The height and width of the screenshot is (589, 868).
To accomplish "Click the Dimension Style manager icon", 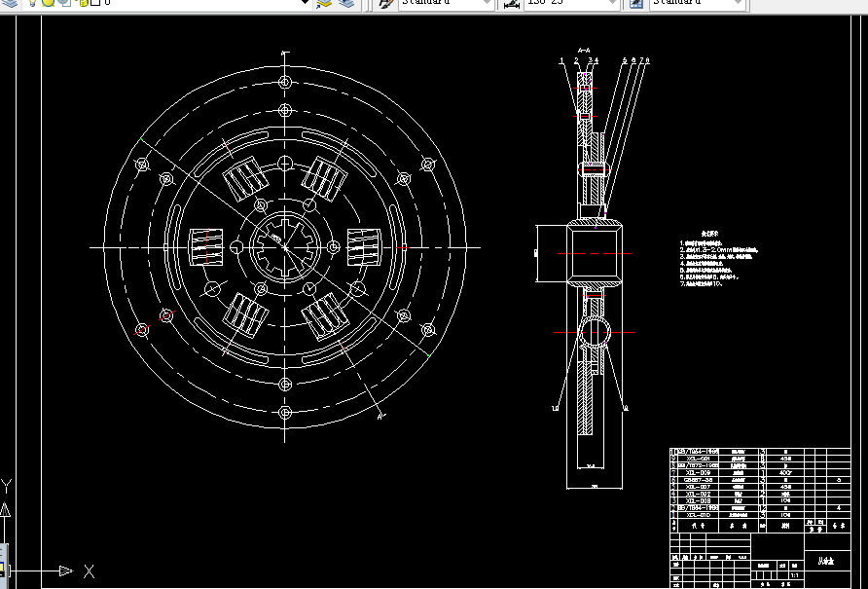I will tap(512, 3).
